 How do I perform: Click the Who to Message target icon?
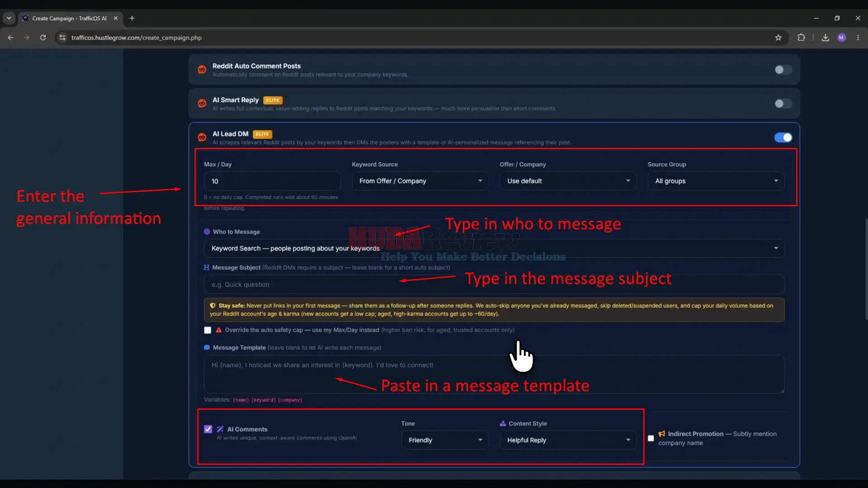[207, 232]
